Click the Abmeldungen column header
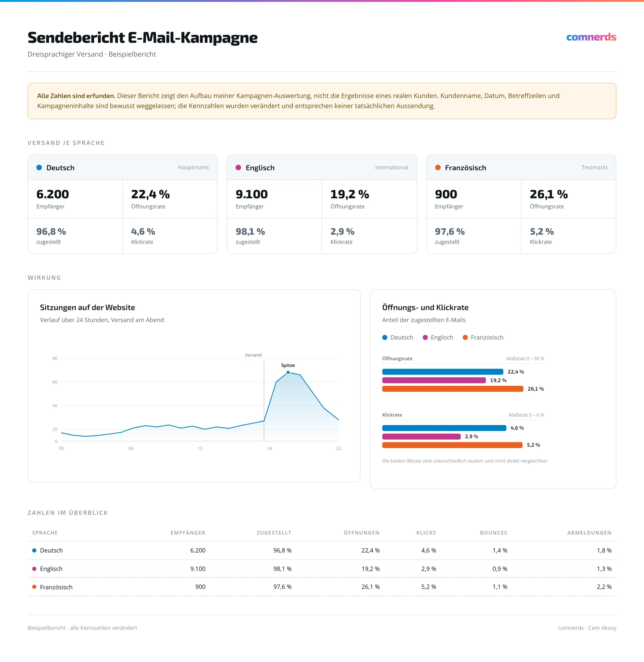The height and width of the screenshot is (662, 644). click(x=589, y=533)
